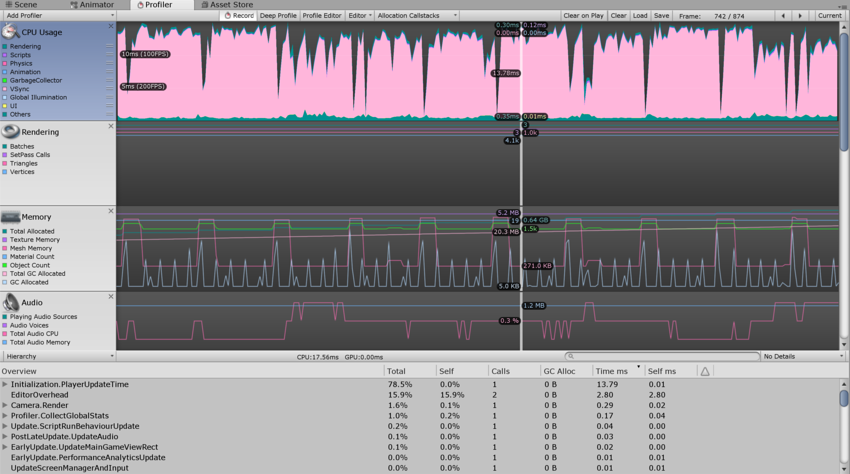Screen dimensions: 850x474
Task: Toggle Deep Profile mode
Action: click(x=278, y=16)
